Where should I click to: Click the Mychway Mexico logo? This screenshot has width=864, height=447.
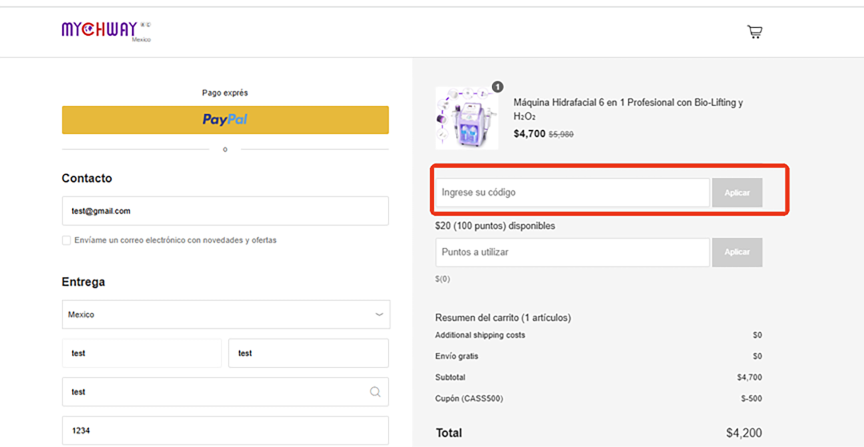106,31
